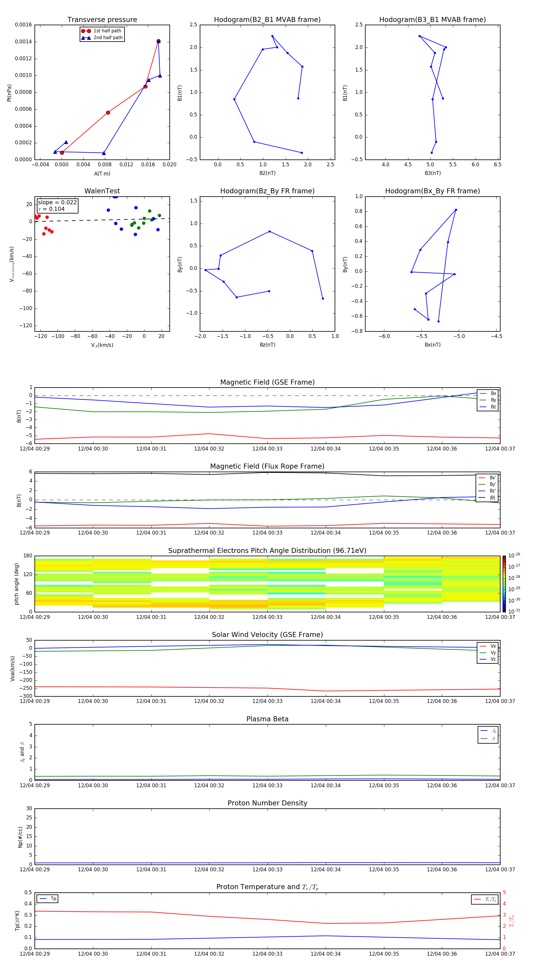The width and height of the screenshot is (535, 980).
Task: Click the green beta line in Plasma Beta
Action: click(x=267, y=776)
